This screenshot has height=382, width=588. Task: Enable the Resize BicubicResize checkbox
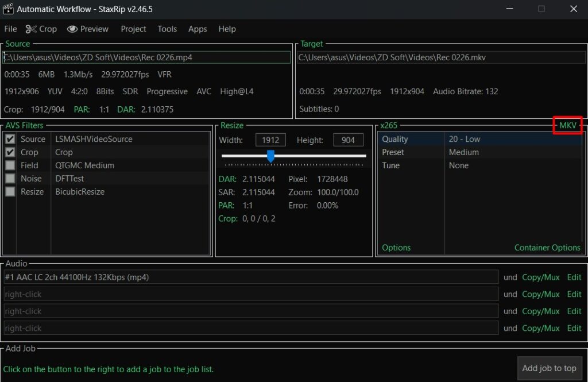pyautogui.click(x=10, y=192)
